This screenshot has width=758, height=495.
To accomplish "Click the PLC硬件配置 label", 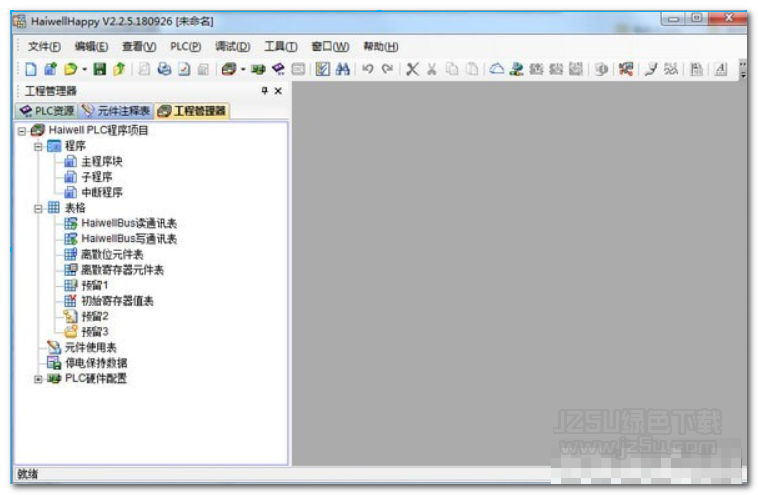I will click(x=96, y=379).
